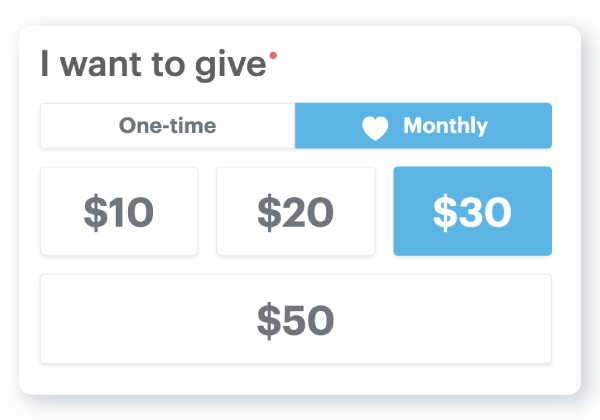Choose the $10 donation amount

coord(119,211)
